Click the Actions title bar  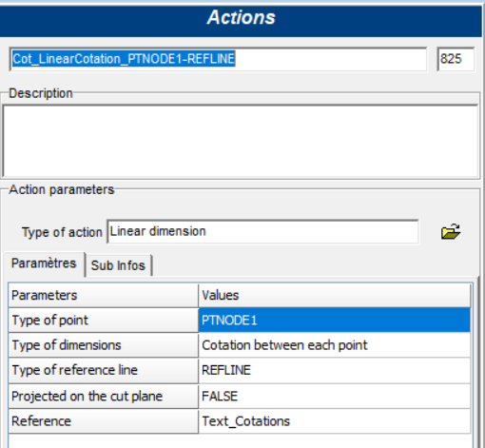[241, 17]
